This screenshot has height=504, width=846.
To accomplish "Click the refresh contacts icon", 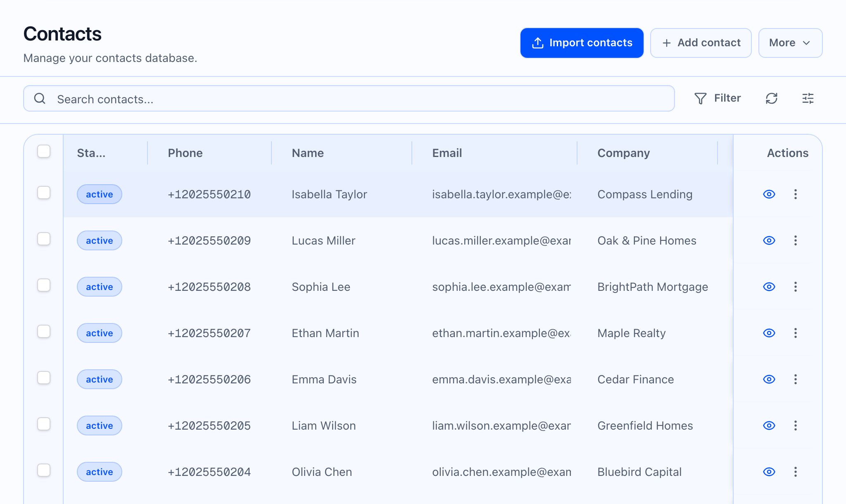I will (771, 98).
